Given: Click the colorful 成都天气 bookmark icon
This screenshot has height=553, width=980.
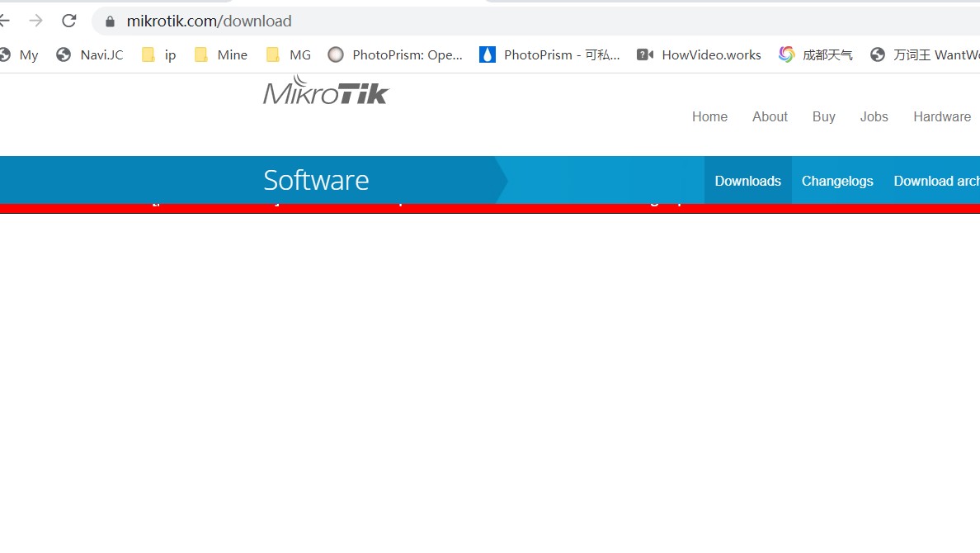Looking at the screenshot, I should 786,55.
